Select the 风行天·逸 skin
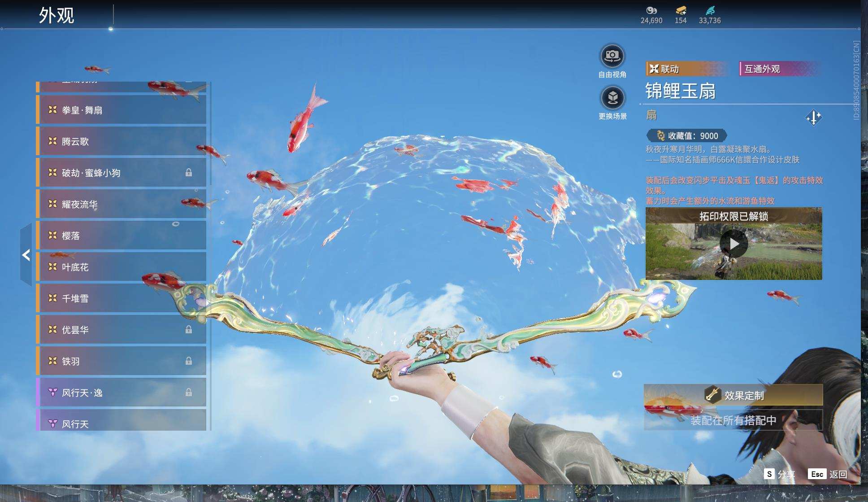The image size is (868, 502). click(121, 393)
